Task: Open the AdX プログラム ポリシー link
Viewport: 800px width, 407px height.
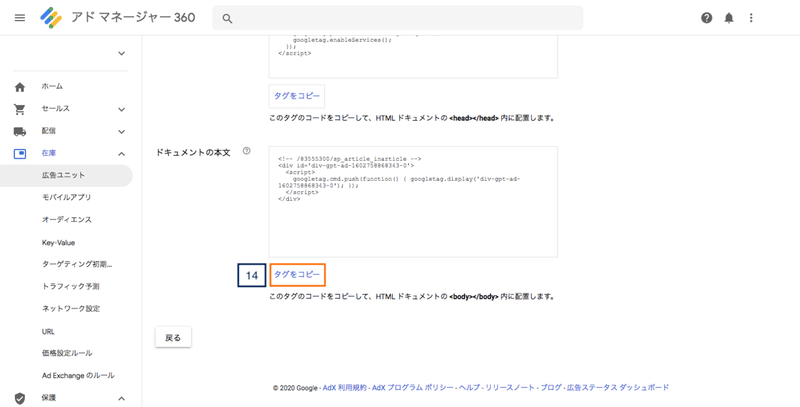Action: [412, 388]
